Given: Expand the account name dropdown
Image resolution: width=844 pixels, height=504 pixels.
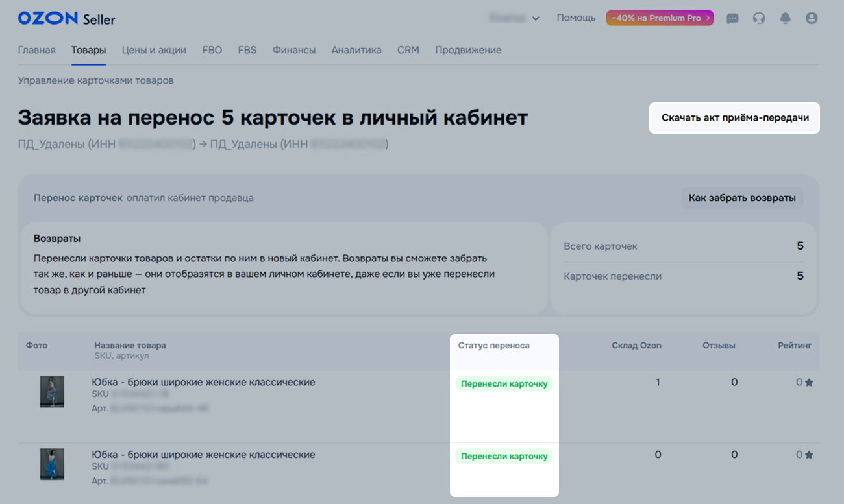Looking at the screenshot, I should tap(515, 18).
